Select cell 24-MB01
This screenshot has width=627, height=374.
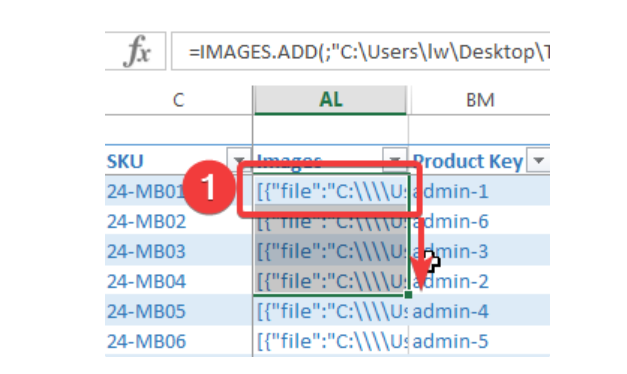pyautogui.click(x=179, y=191)
